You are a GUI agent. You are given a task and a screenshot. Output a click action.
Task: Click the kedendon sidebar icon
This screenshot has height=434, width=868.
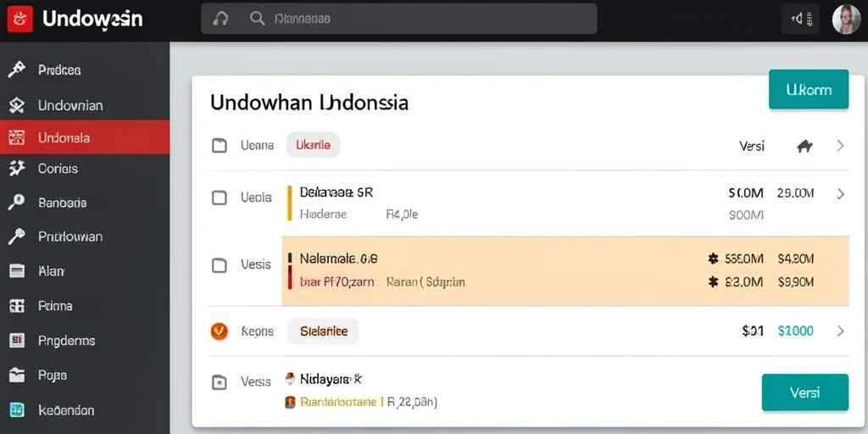[17, 410]
